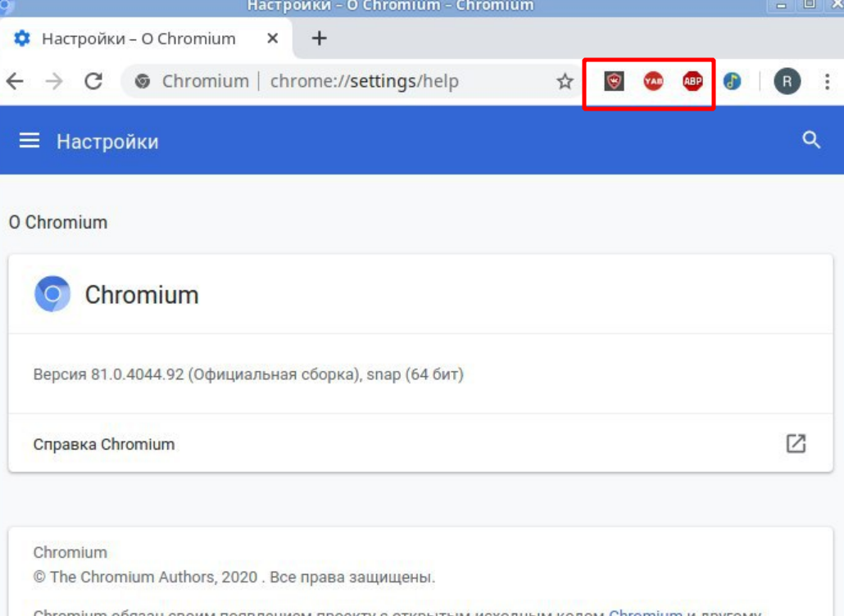This screenshot has width=844, height=616.
Task: Bookmark this page with the star icon
Action: (565, 81)
